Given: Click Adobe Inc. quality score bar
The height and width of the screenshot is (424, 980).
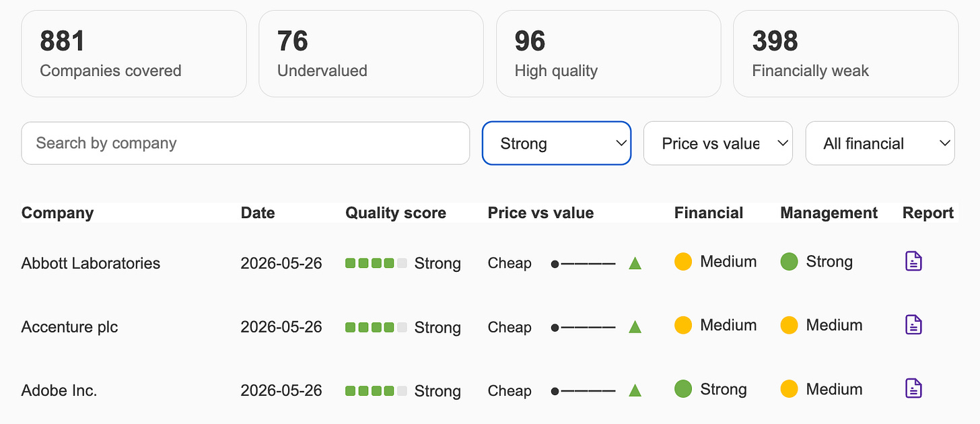Looking at the screenshot, I should click(x=376, y=391).
